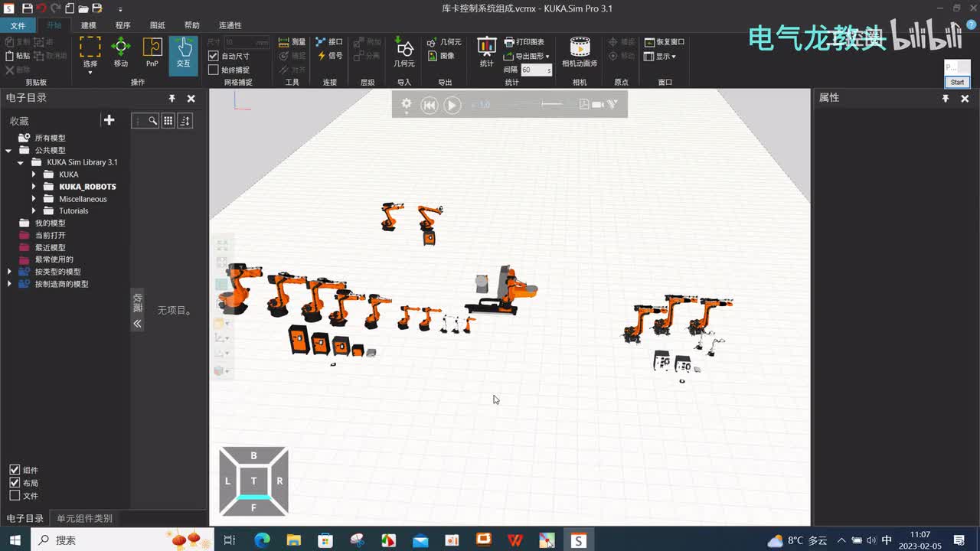Switch to the 建模 ribbon tab
This screenshot has height=551, width=980.
pos(89,25)
